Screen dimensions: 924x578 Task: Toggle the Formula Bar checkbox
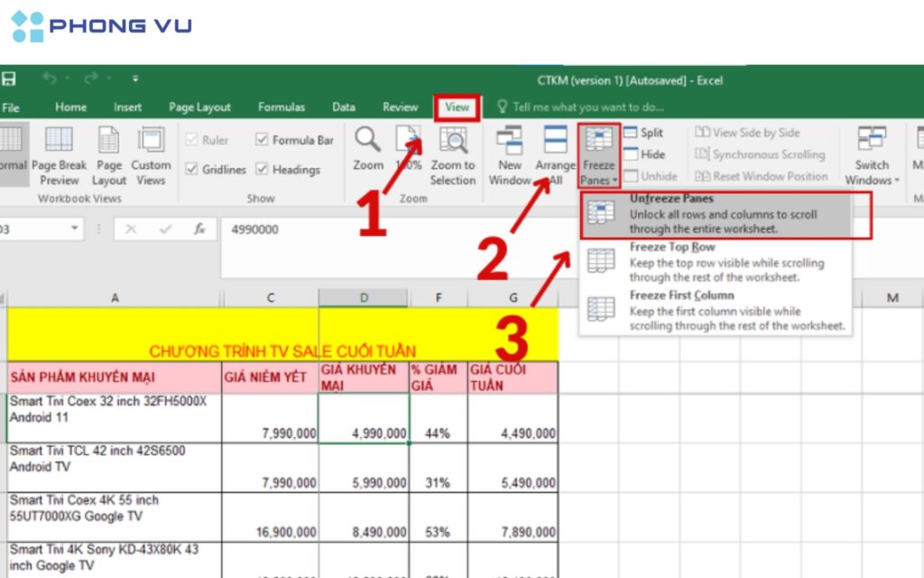pyautogui.click(x=262, y=139)
